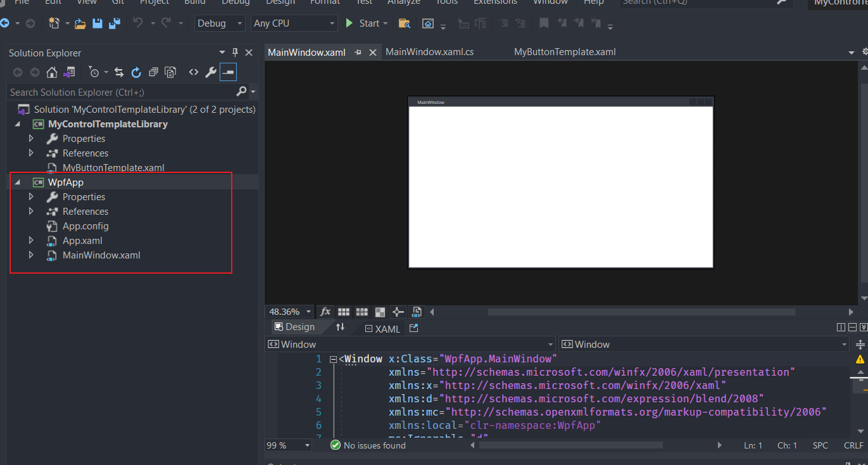The image size is (868, 465).
Task: Toggle the designer effects fx button
Action: point(325,312)
